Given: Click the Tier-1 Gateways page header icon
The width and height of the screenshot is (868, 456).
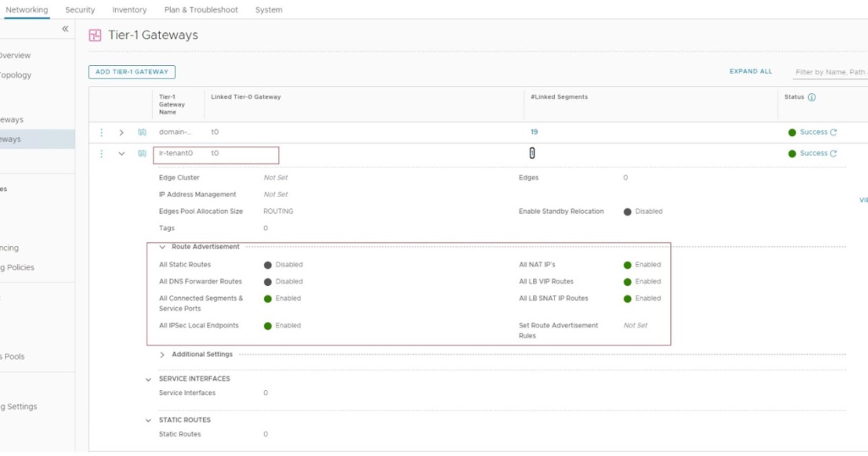Looking at the screenshot, I should coord(95,34).
